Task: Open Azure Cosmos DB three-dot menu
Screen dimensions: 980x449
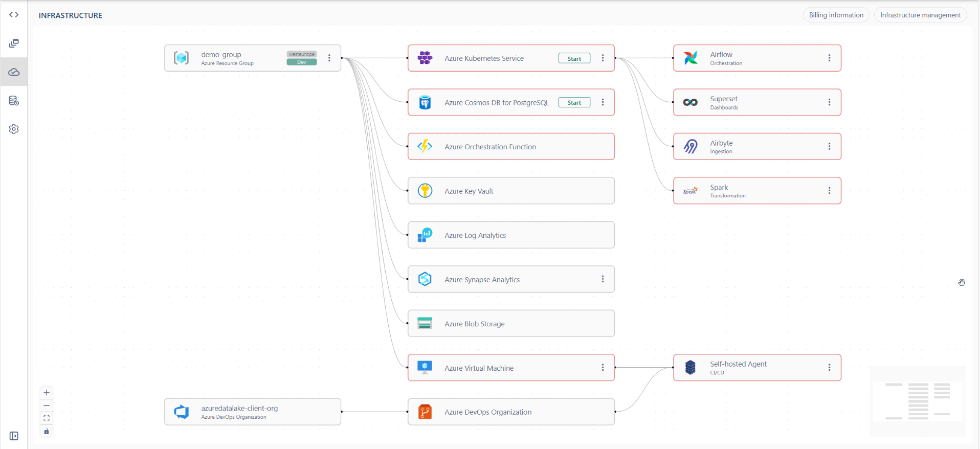Action: point(603,102)
